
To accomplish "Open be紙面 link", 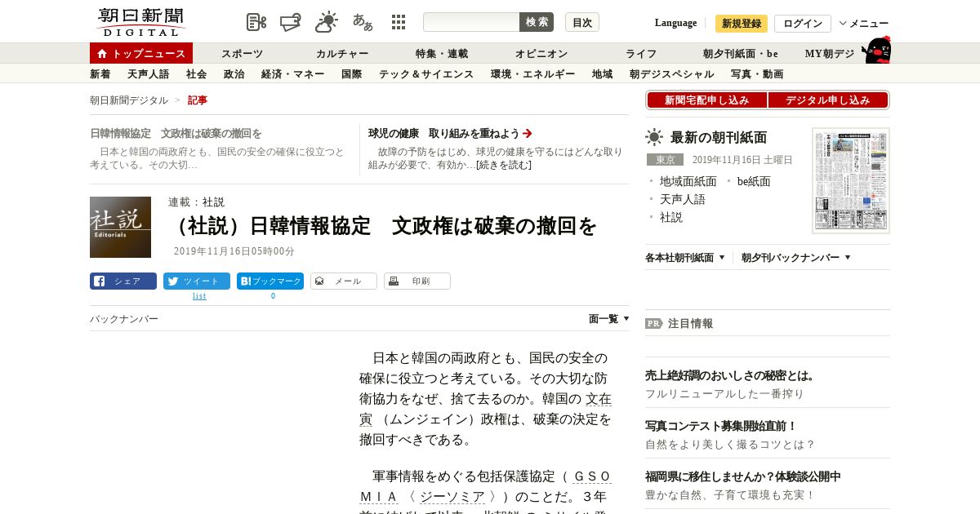I will coord(753,181).
